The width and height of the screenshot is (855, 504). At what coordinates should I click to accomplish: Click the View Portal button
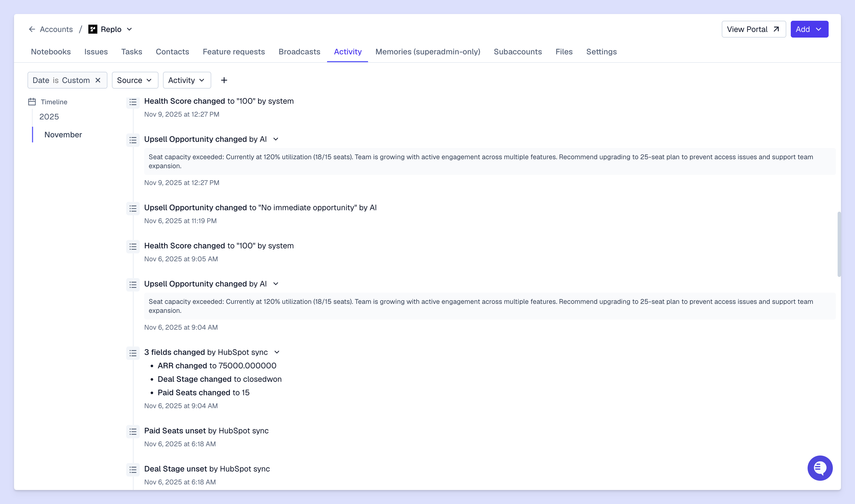coord(753,29)
